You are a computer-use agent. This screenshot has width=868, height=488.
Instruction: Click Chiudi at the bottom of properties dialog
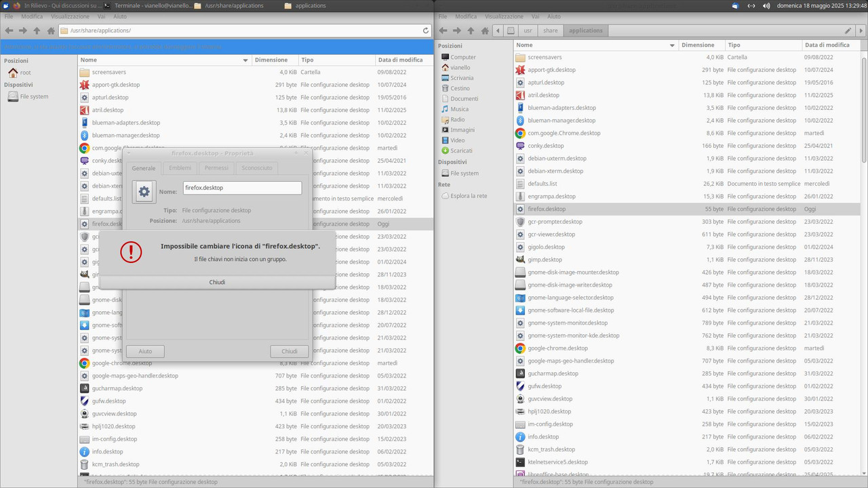pos(290,351)
